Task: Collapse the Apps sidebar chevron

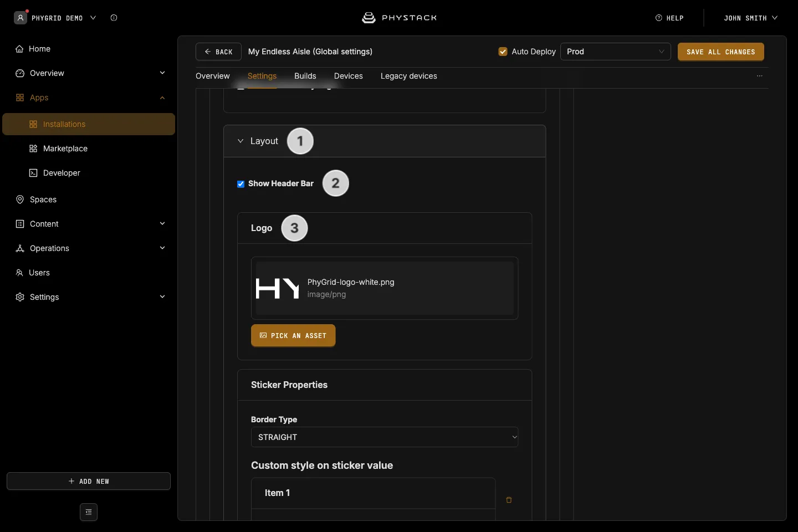Action: point(162,98)
